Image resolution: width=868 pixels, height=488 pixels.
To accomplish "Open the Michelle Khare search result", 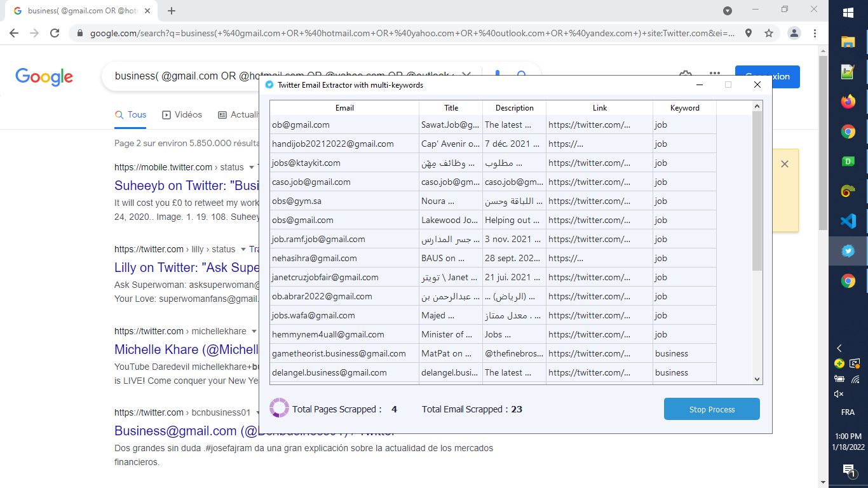I will pos(187,349).
